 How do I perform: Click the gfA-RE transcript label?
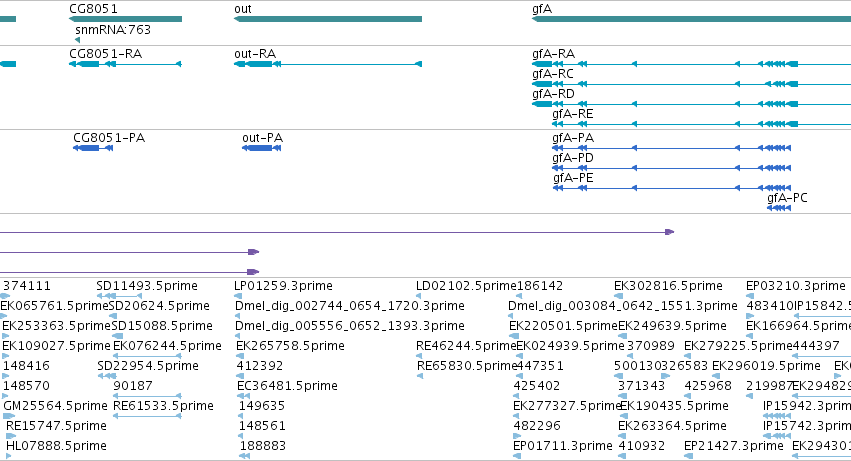point(573,114)
